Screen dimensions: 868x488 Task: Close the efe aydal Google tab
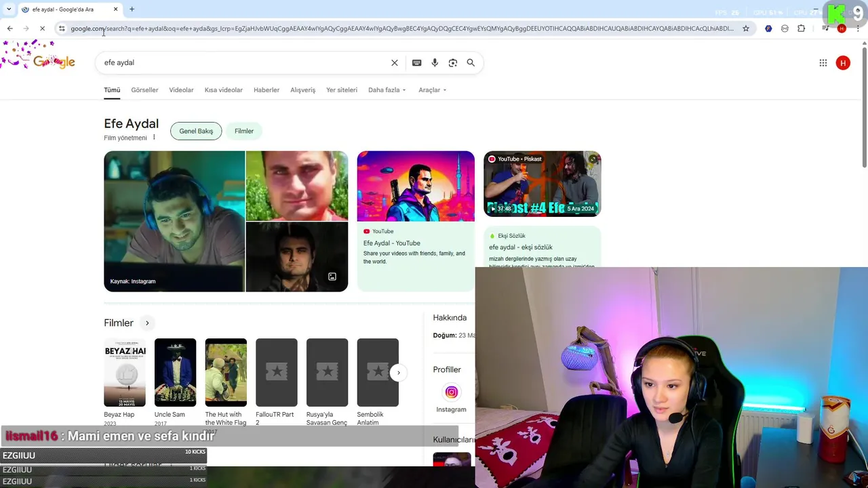[x=115, y=9]
